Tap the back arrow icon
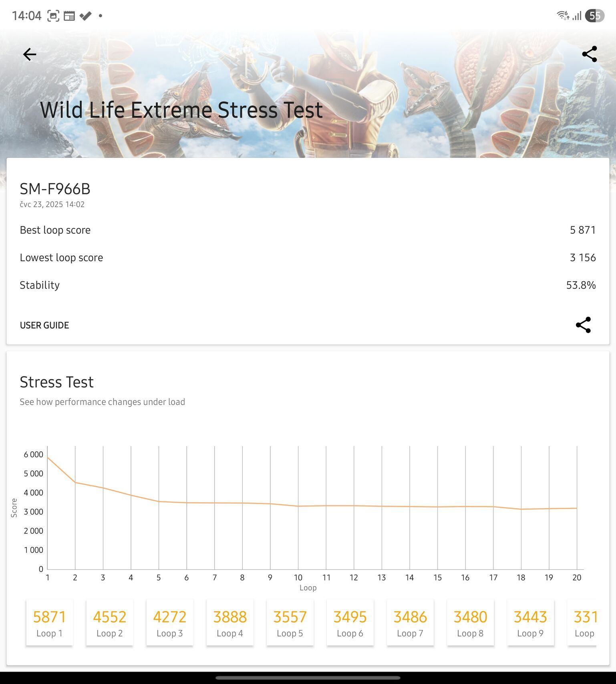The height and width of the screenshot is (684, 616). 30,54
